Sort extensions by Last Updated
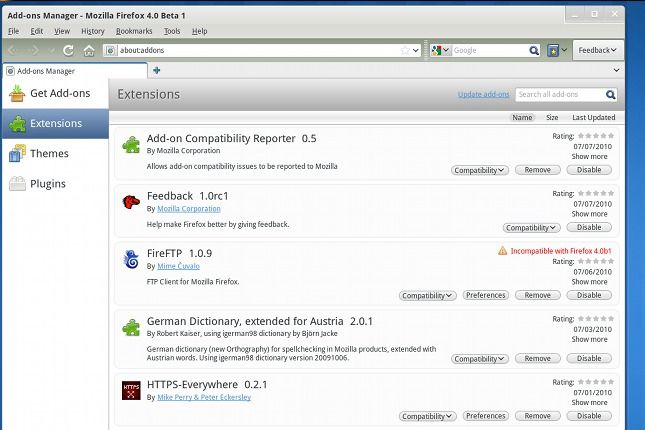Image resolution: width=645 pixels, height=430 pixels. pyautogui.click(x=594, y=118)
